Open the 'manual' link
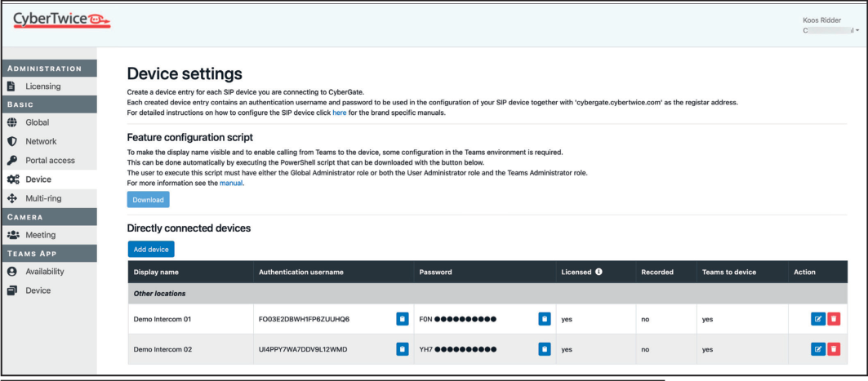868x381 pixels. pyautogui.click(x=231, y=183)
